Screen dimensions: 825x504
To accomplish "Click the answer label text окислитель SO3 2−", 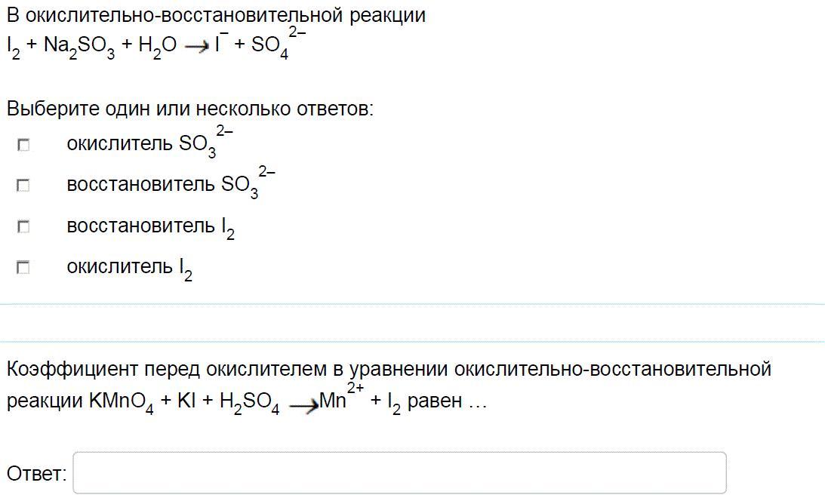I will click(149, 142).
